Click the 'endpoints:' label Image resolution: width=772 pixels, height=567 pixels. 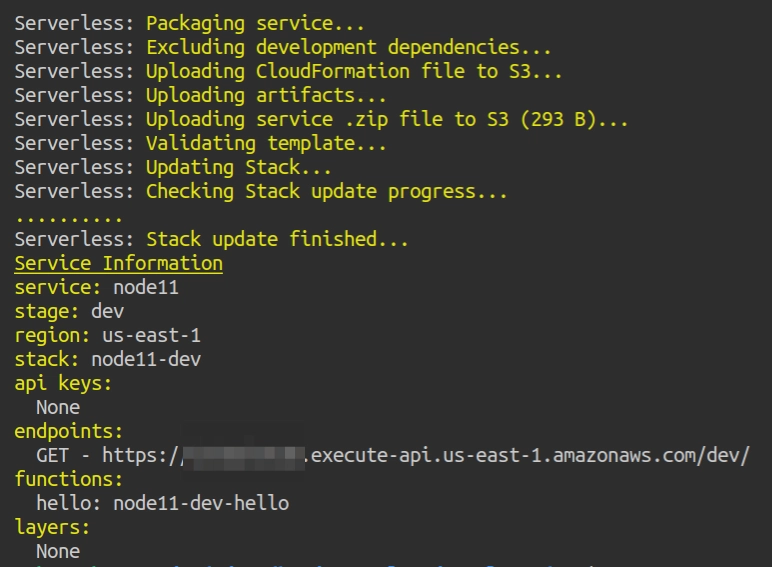pos(69,431)
